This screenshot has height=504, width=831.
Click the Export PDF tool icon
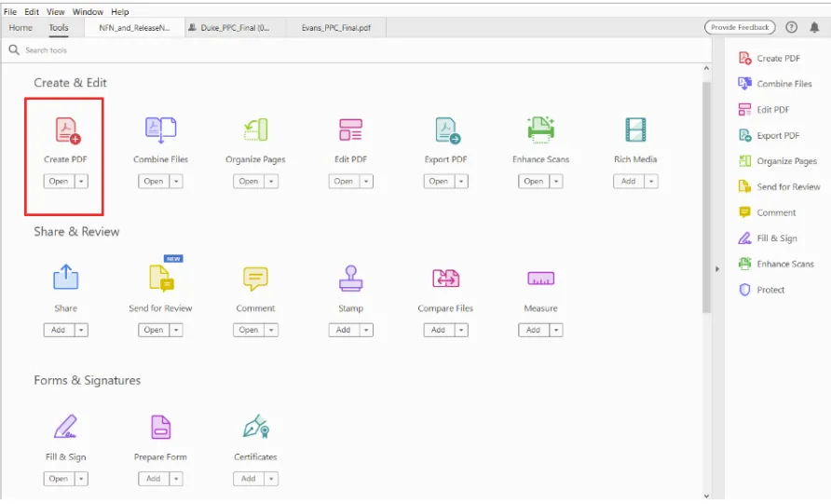(447, 130)
